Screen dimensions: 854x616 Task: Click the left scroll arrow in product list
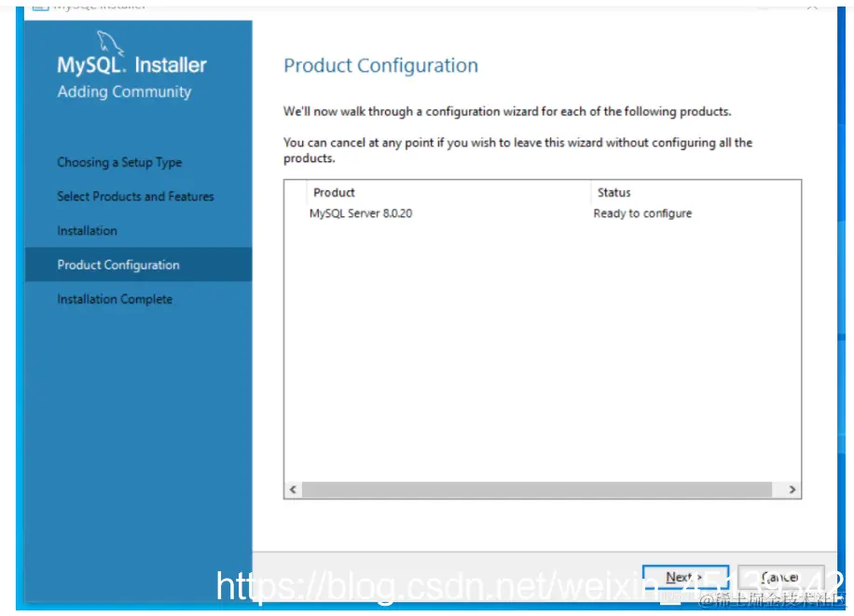coord(293,489)
